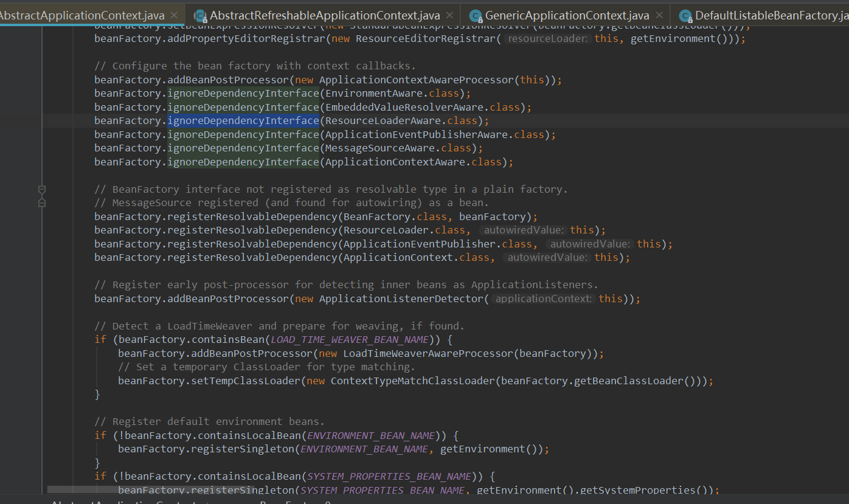Click the LOAD_TIME_WEAVER_BEAN_NAME constant
This screenshot has width=849, height=504.
[x=350, y=340]
